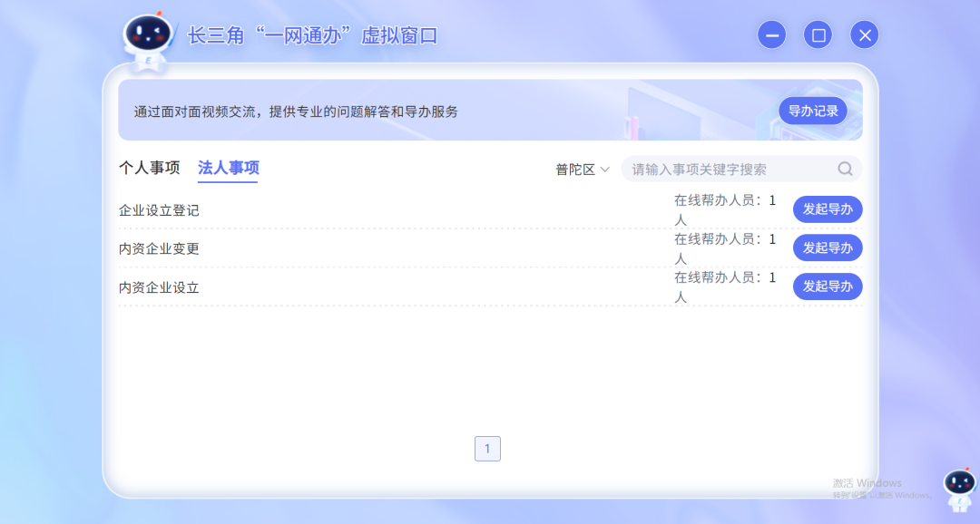Close the 长三角一网通办 virtual window

coord(865,35)
